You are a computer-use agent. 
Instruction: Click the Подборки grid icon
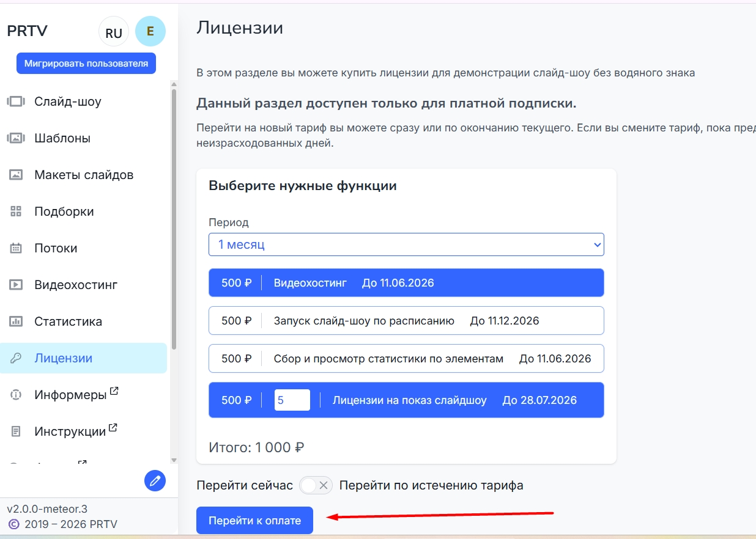pyautogui.click(x=16, y=211)
